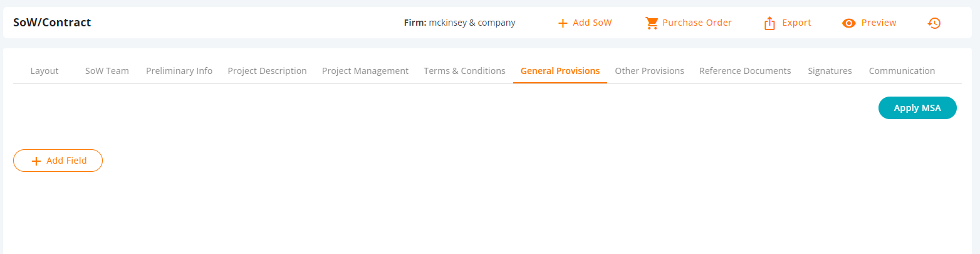
Task: Click the plus icon beside Add SoW
Action: (563, 23)
